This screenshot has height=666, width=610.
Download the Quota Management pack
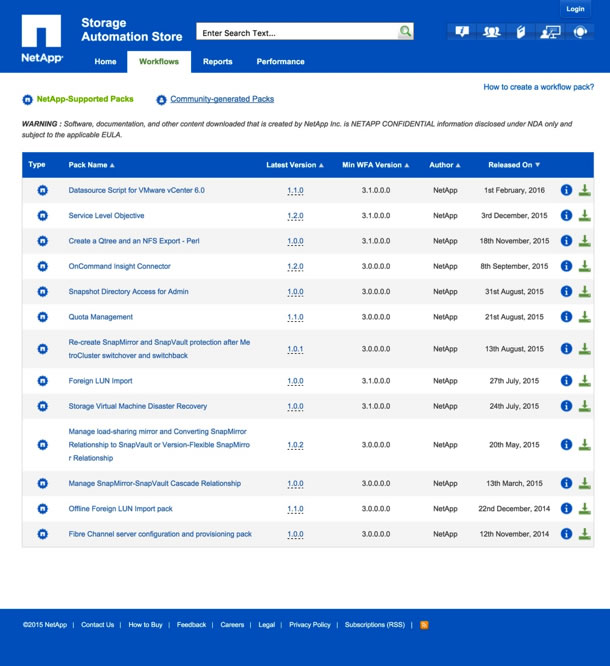pos(585,317)
